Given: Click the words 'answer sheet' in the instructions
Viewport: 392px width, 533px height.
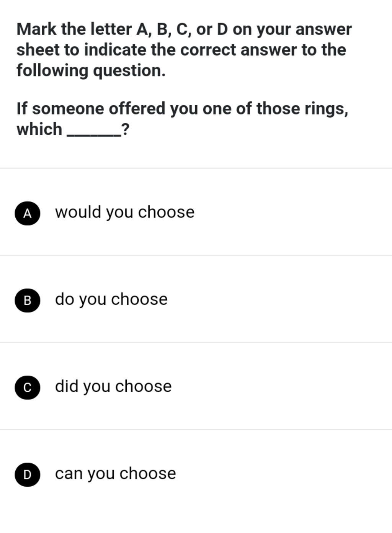Looking at the screenshot, I should [x=184, y=40].
